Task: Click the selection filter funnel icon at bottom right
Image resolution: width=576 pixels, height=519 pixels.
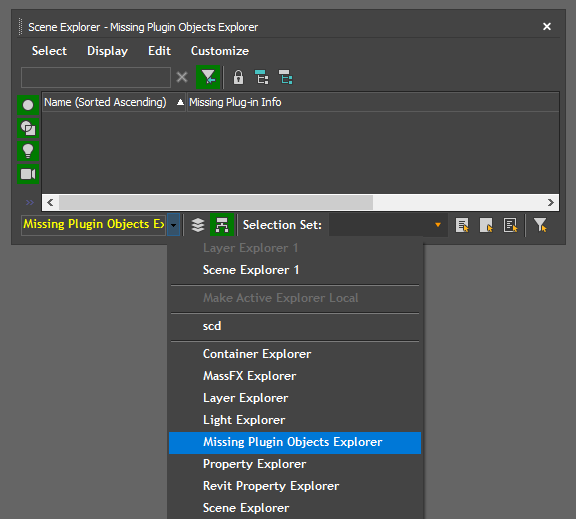Action: [540, 225]
